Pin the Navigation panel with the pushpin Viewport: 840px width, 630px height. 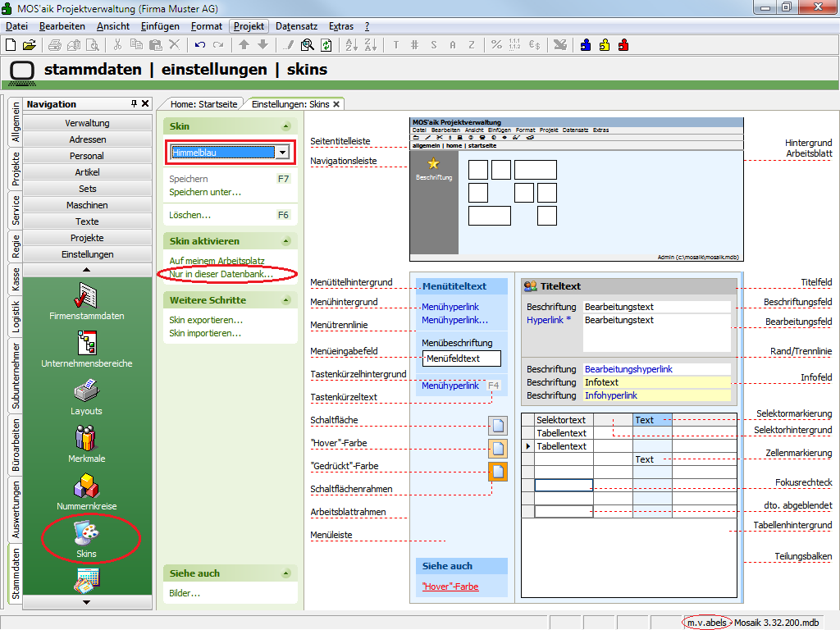pos(134,103)
